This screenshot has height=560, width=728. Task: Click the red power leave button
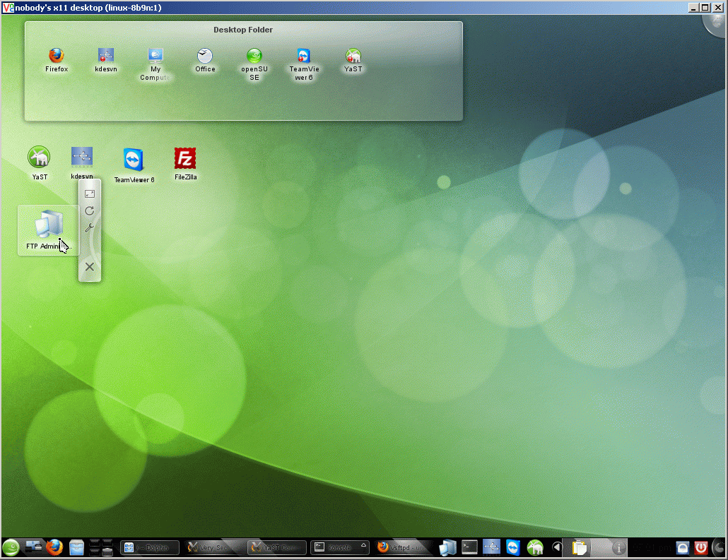700,548
